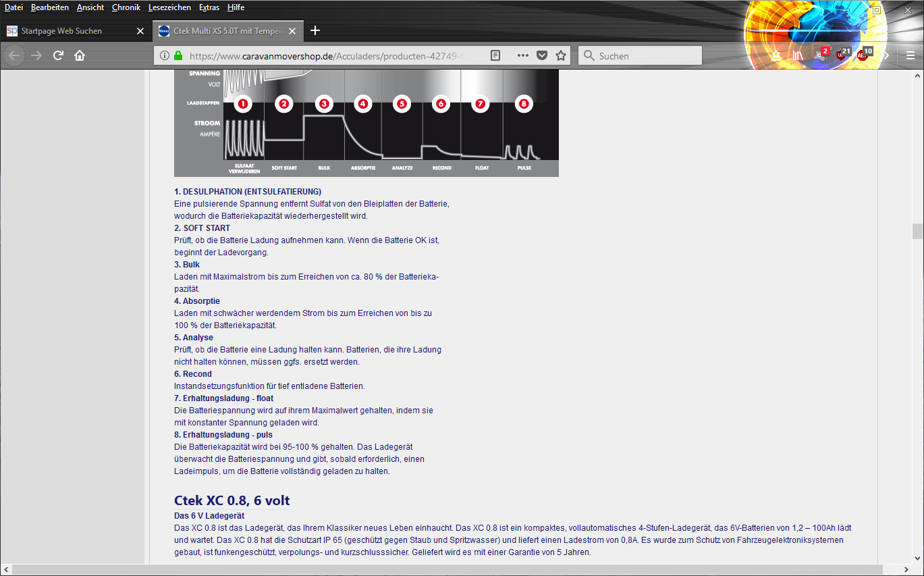Click the green padlock security icon
Image resolution: width=924 pixels, height=576 pixels.
tap(178, 55)
